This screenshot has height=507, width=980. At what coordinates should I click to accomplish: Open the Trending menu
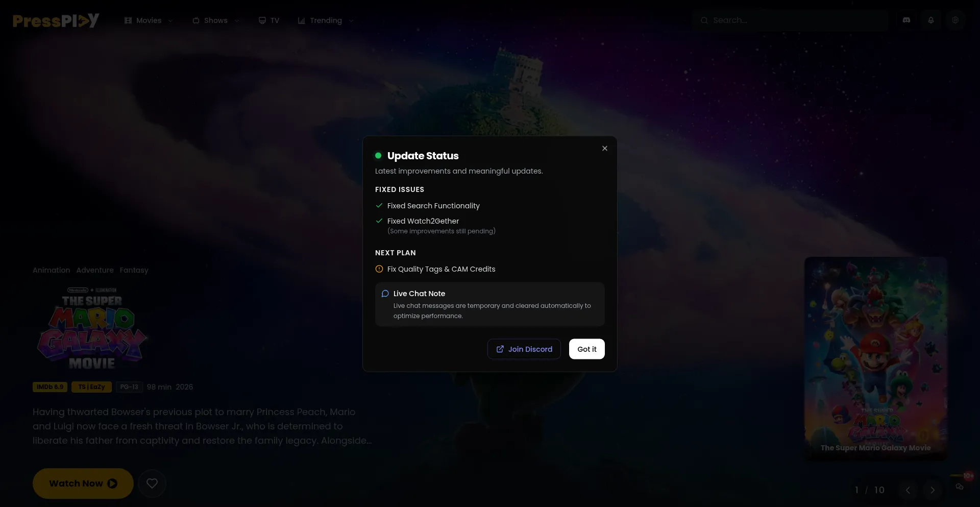click(x=326, y=20)
